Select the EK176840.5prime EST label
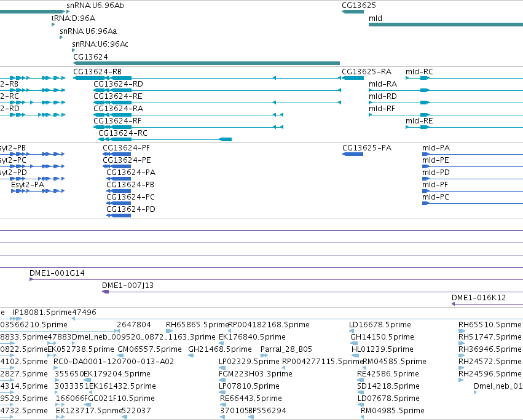 click(252, 337)
